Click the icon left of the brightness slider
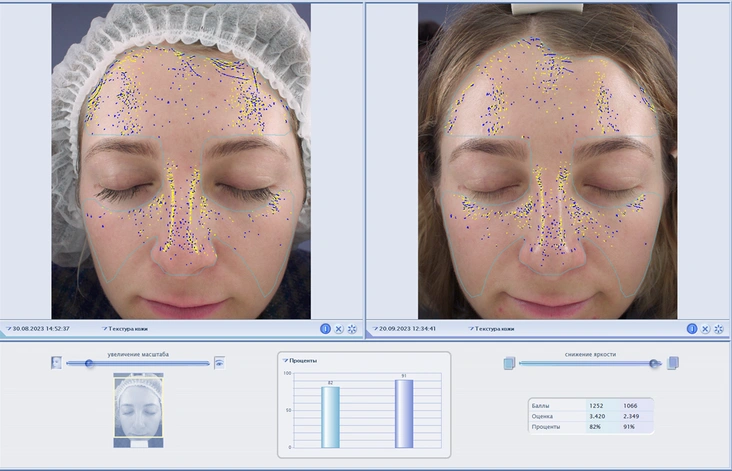This screenshot has width=732, height=471. pos(508,363)
